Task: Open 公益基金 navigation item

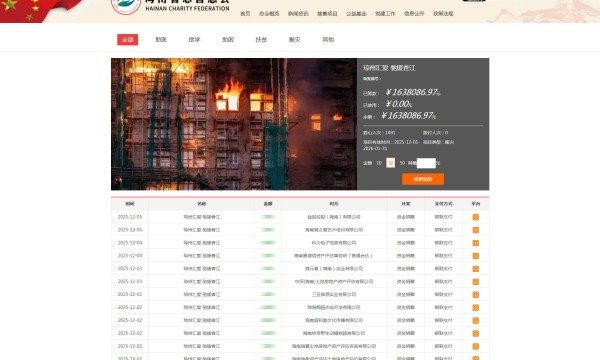Action: coord(356,13)
